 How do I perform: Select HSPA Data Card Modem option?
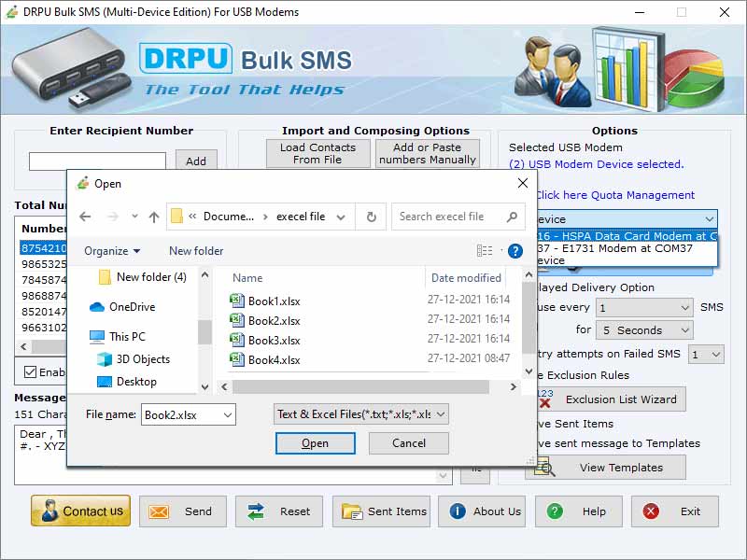[x=627, y=236]
